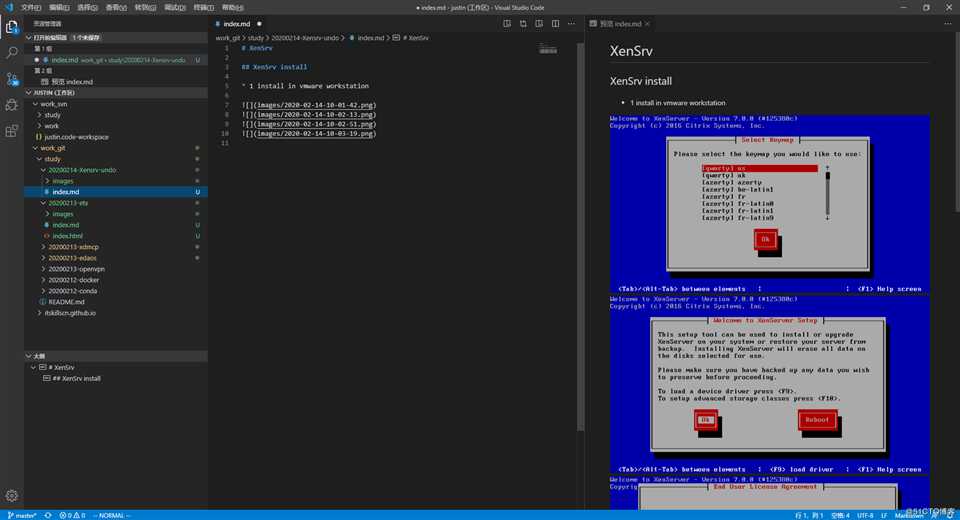This screenshot has width=960, height=520.
Task: Open the Explorer view in activity bar
Action: tap(12, 26)
